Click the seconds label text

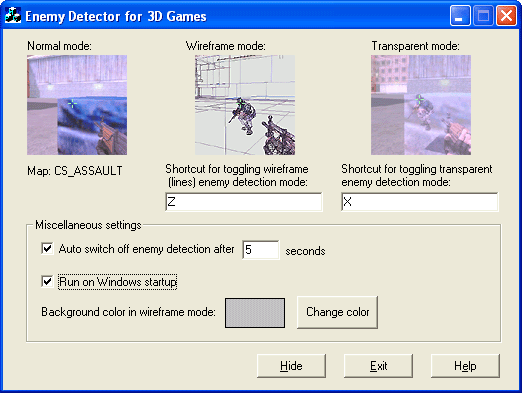click(x=305, y=251)
